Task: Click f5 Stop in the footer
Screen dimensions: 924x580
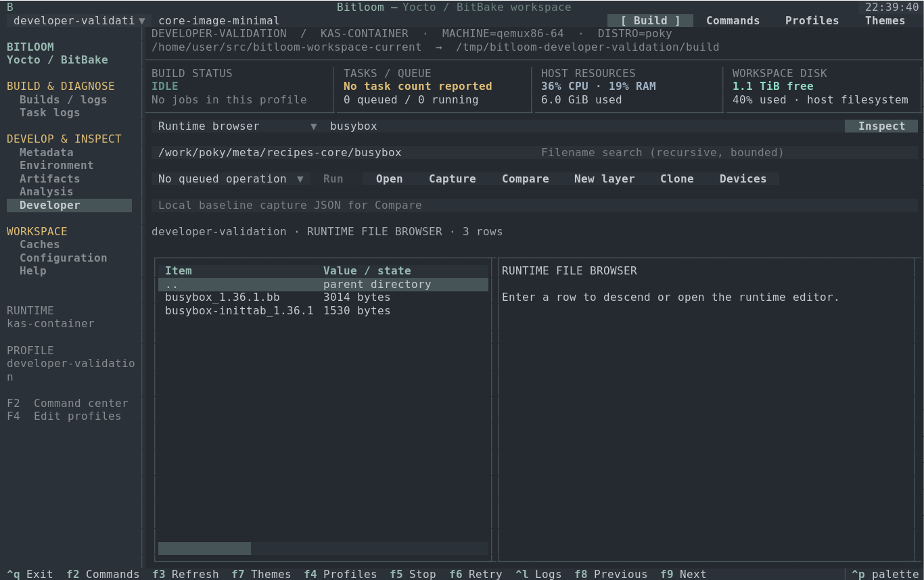Action: (413, 574)
